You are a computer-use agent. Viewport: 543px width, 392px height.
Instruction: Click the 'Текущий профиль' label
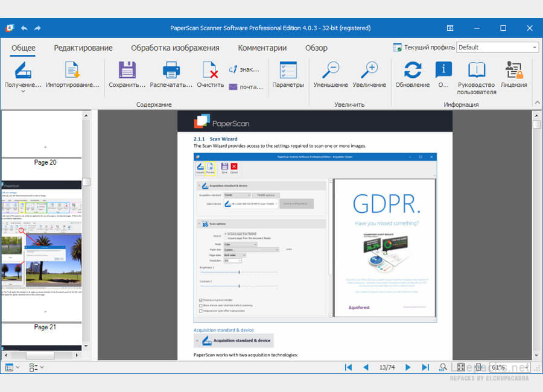pos(429,48)
